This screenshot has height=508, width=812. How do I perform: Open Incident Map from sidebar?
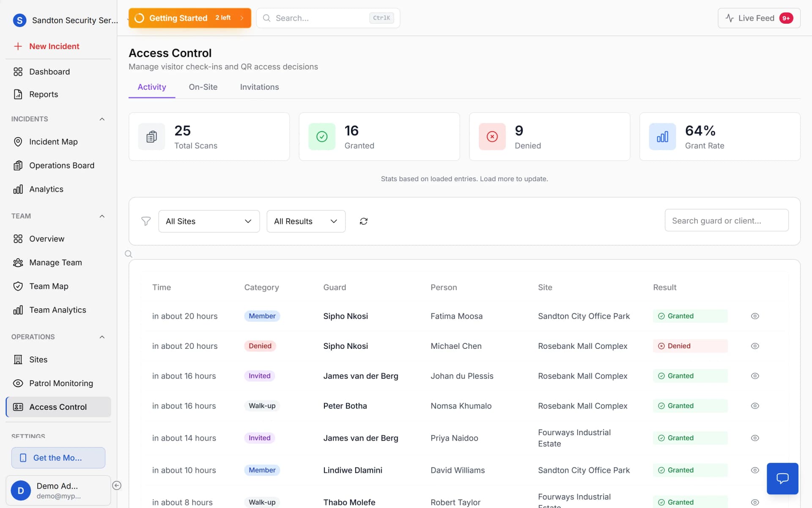[53, 142]
